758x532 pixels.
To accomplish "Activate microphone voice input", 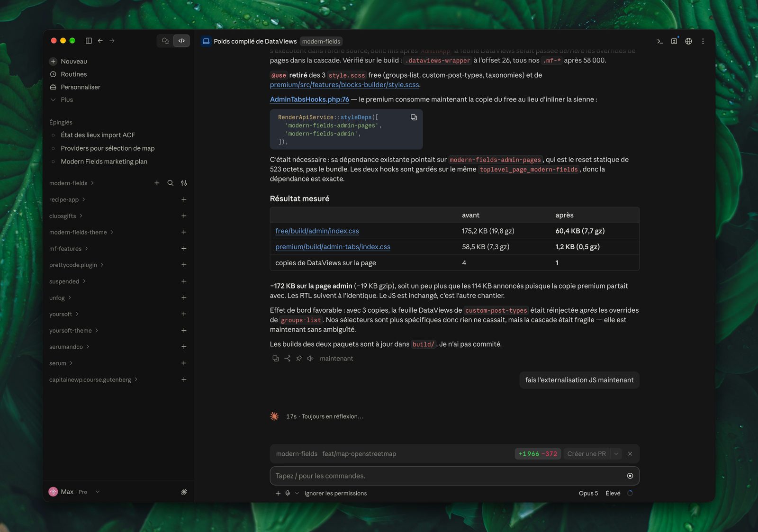I will (288, 493).
